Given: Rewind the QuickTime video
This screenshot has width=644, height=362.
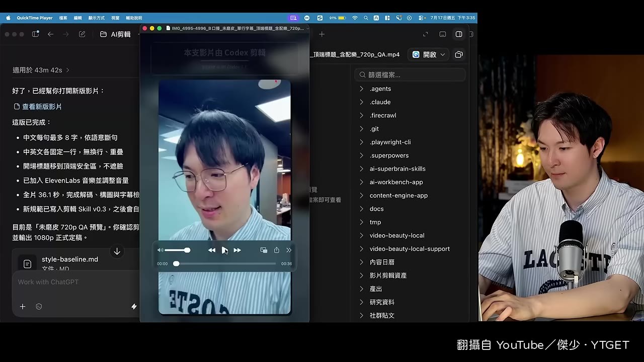Looking at the screenshot, I should point(212,250).
